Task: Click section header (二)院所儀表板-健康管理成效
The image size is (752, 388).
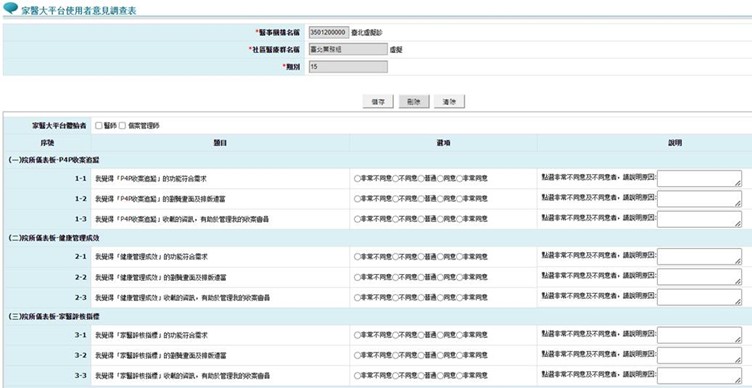Action: point(54,238)
